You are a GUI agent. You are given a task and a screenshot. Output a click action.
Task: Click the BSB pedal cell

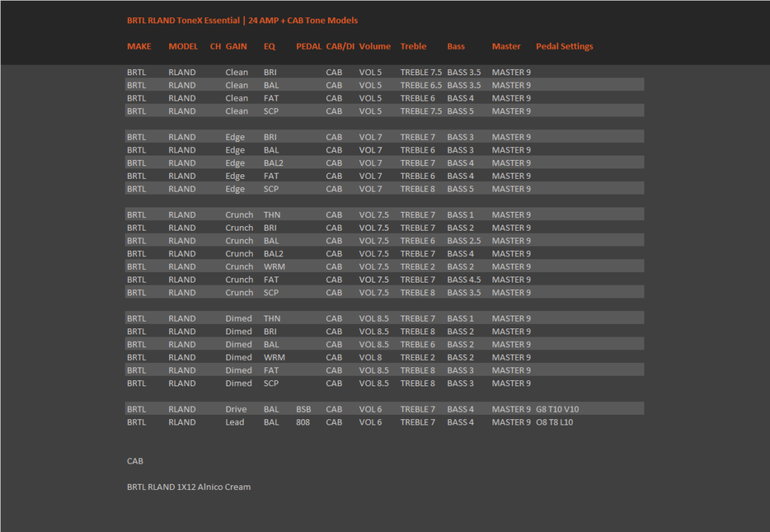tap(304, 410)
